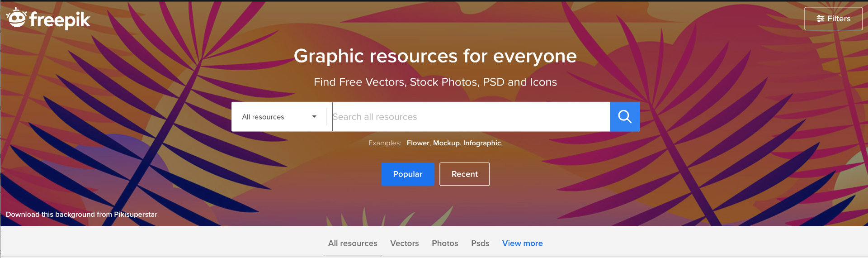Switch to the All resources tab
The width and height of the screenshot is (868, 258).
353,244
